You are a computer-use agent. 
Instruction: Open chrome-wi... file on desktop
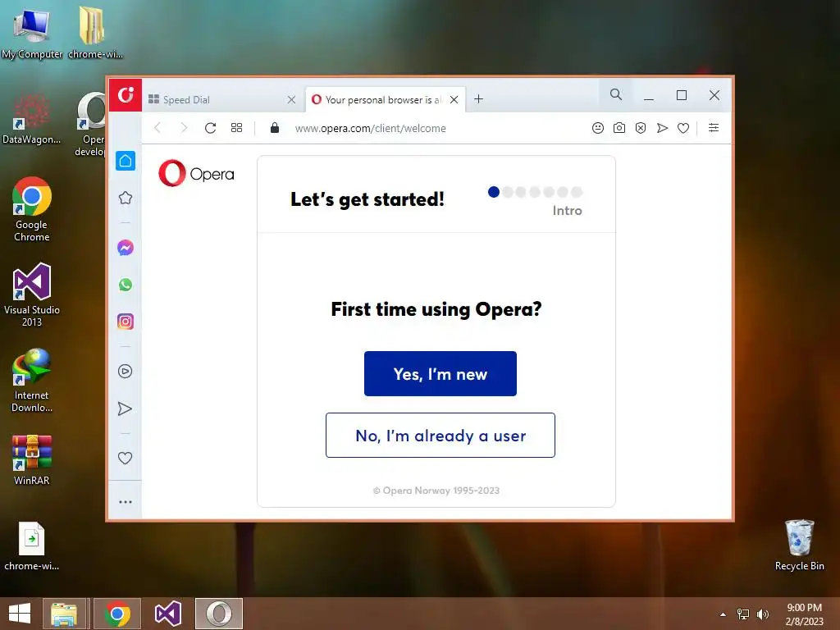point(32,546)
